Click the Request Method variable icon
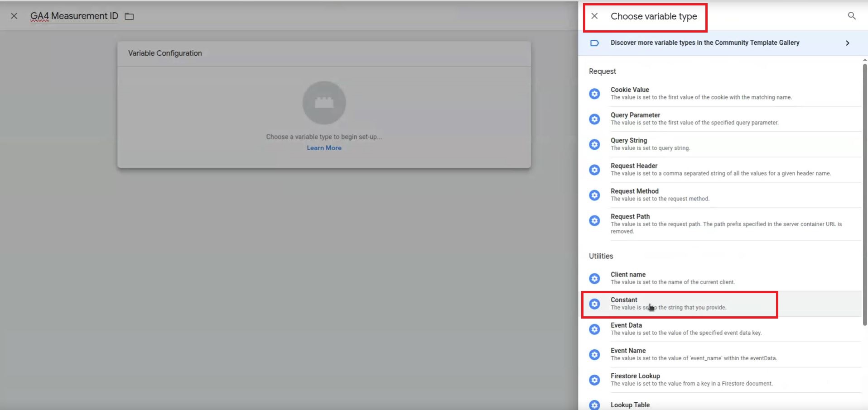The height and width of the screenshot is (410, 868). [x=594, y=195]
